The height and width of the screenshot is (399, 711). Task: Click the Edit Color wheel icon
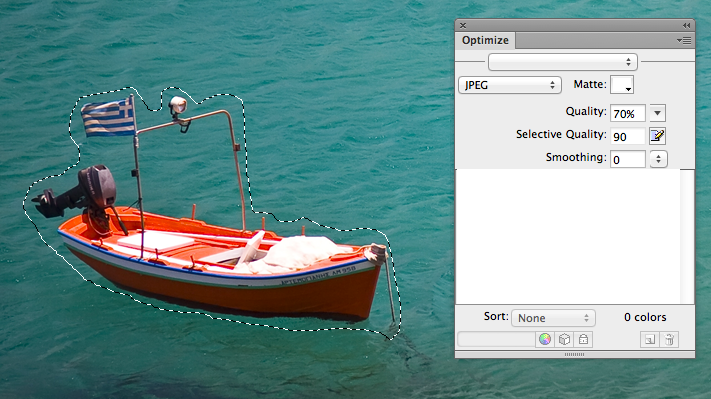coord(545,339)
